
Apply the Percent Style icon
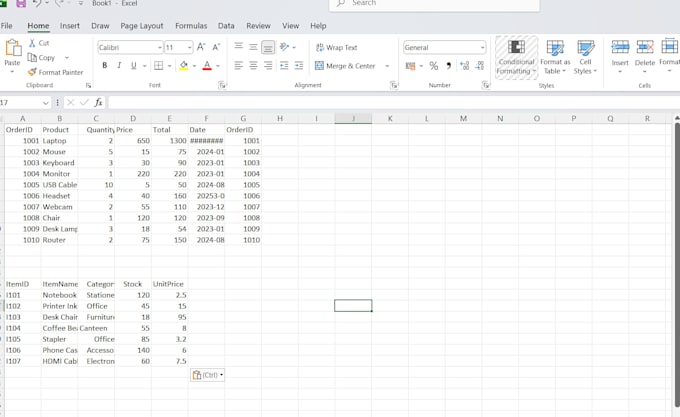point(434,66)
